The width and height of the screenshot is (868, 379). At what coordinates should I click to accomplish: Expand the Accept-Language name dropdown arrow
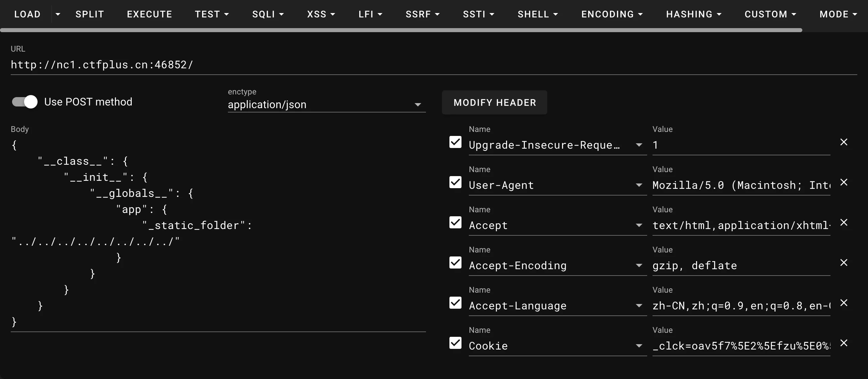638,306
